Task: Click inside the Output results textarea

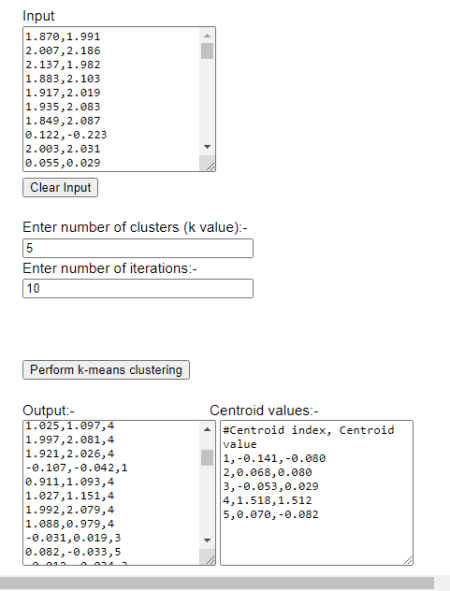Action: pos(112,493)
